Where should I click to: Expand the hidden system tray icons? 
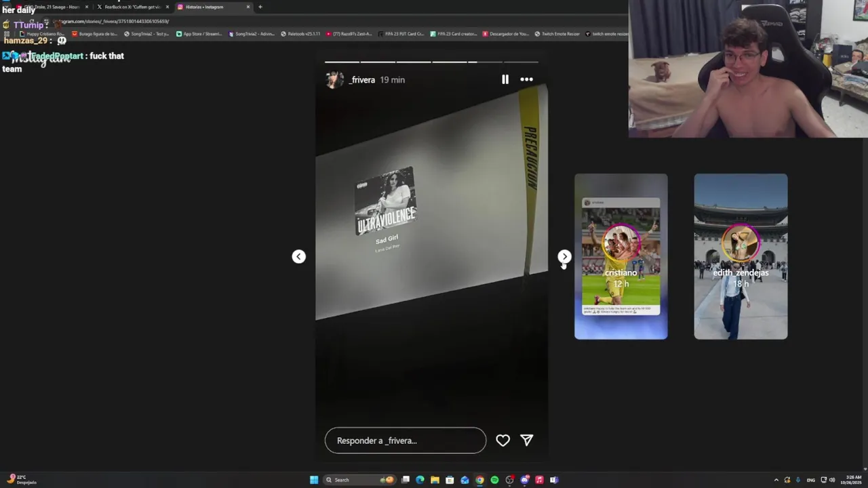(776, 480)
